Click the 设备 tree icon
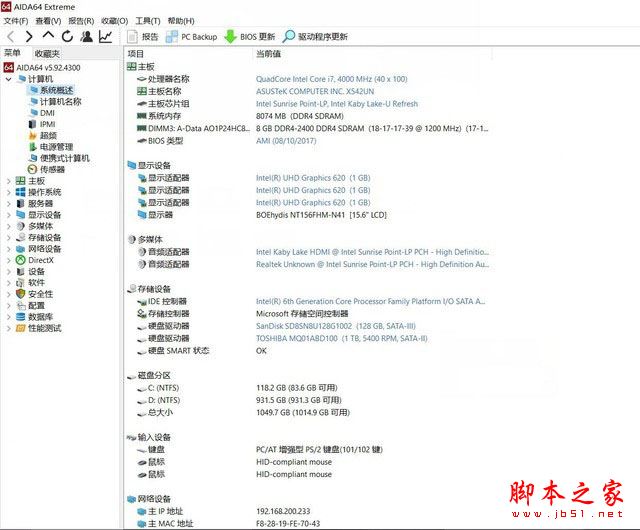 coord(20,272)
